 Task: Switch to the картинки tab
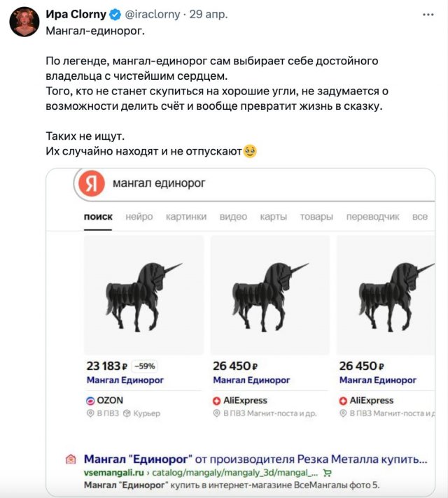[185, 217]
